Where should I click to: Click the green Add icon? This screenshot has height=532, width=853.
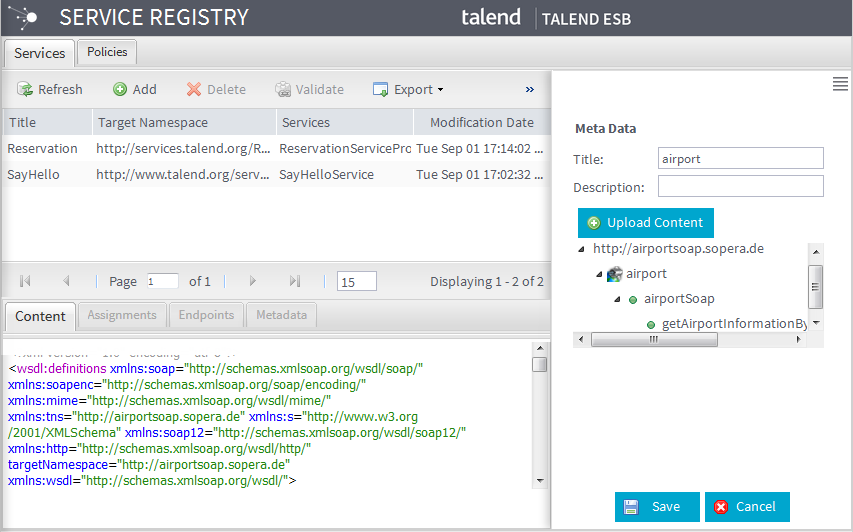click(x=120, y=89)
